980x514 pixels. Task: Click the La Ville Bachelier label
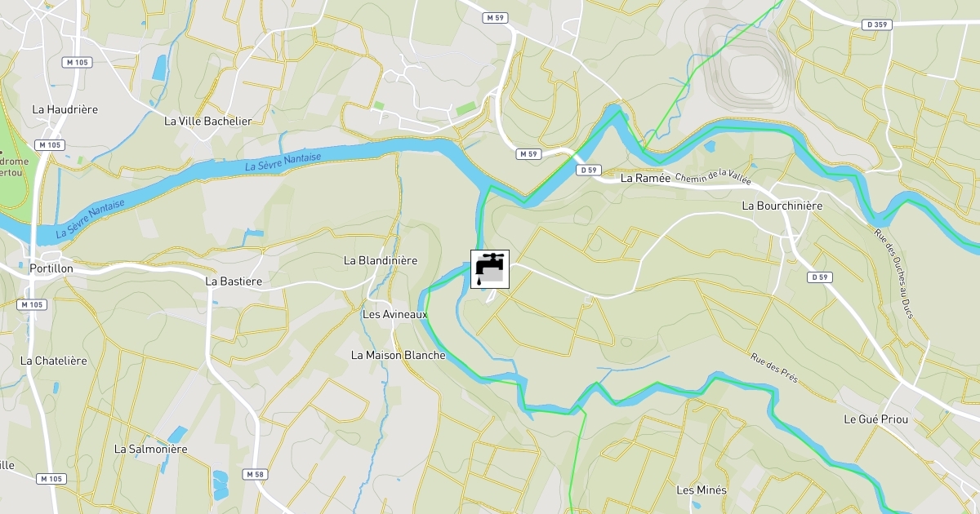point(208,121)
